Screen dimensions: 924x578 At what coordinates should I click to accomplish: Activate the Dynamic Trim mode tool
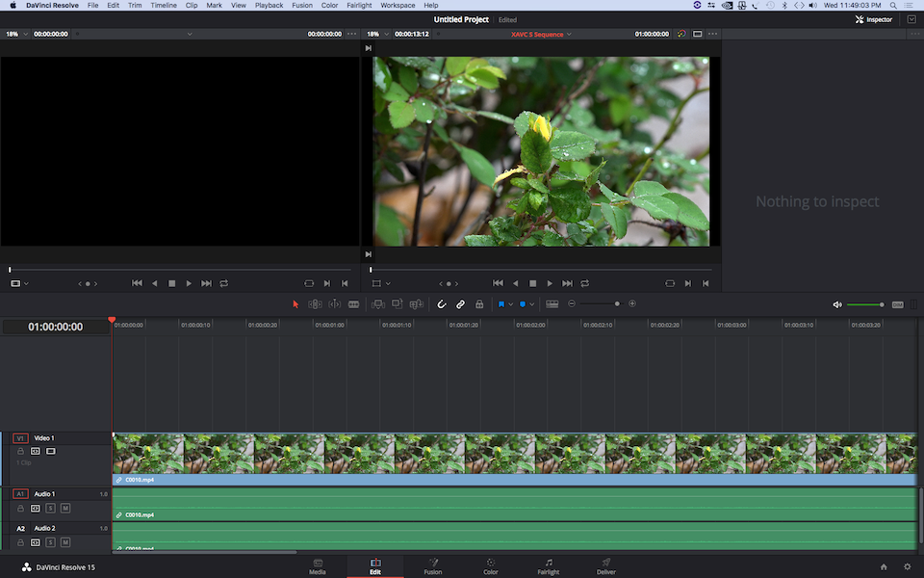(x=334, y=304)
